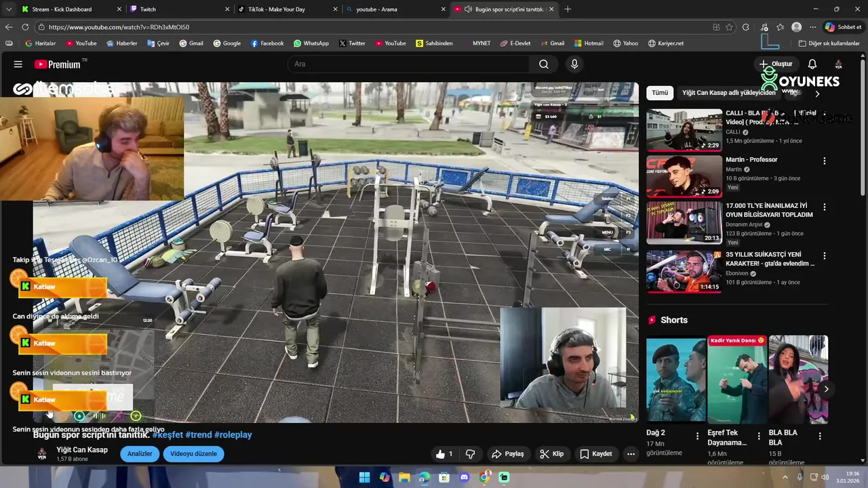Switch to the Stream - Kick Dashboard tab
Viewport: 868px width, 488px height.
(71, 9)
